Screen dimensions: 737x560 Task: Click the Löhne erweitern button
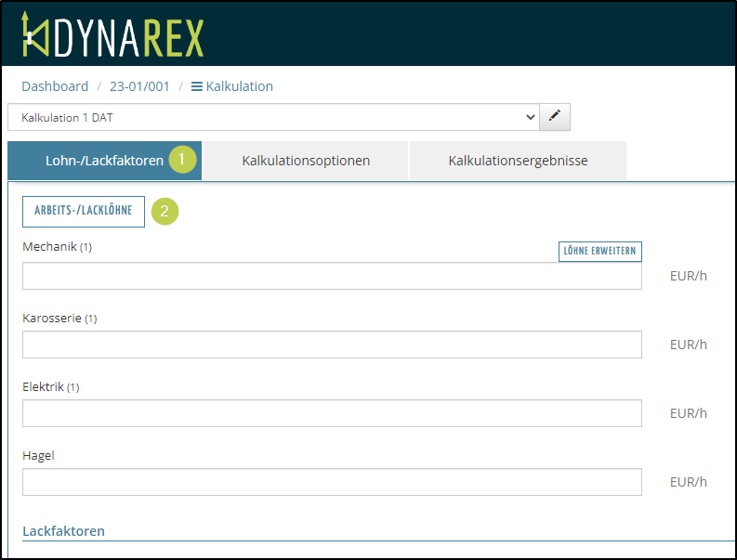coord(599,251)
